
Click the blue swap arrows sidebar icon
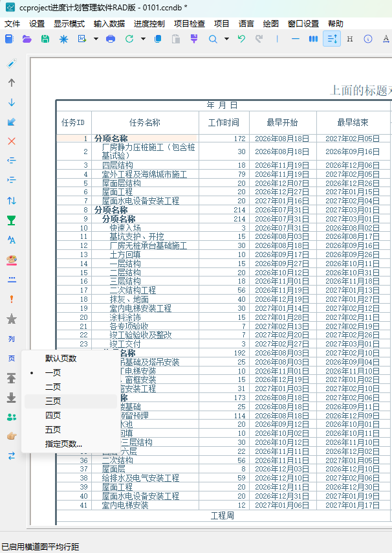[x=12, y=456]
